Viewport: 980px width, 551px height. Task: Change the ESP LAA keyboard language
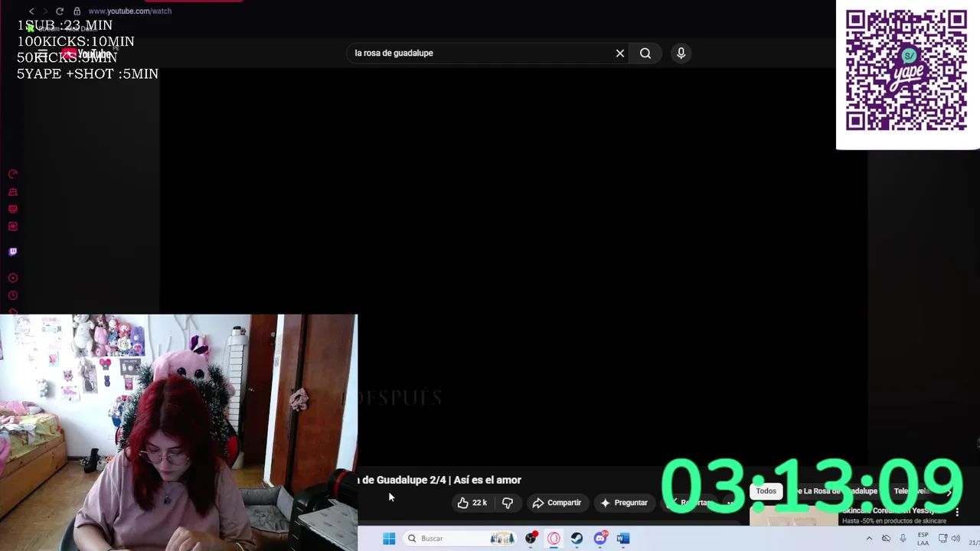(x=923, y=538)
